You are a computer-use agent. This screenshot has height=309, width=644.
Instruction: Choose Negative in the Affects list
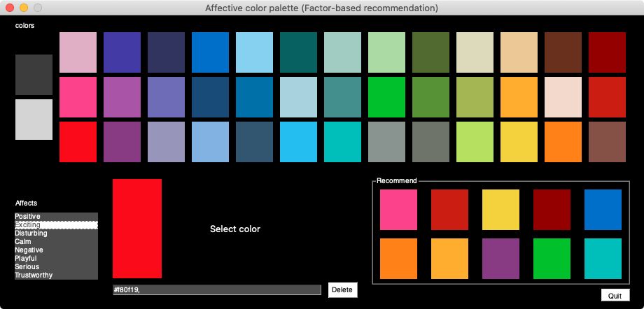pos(29,250)
